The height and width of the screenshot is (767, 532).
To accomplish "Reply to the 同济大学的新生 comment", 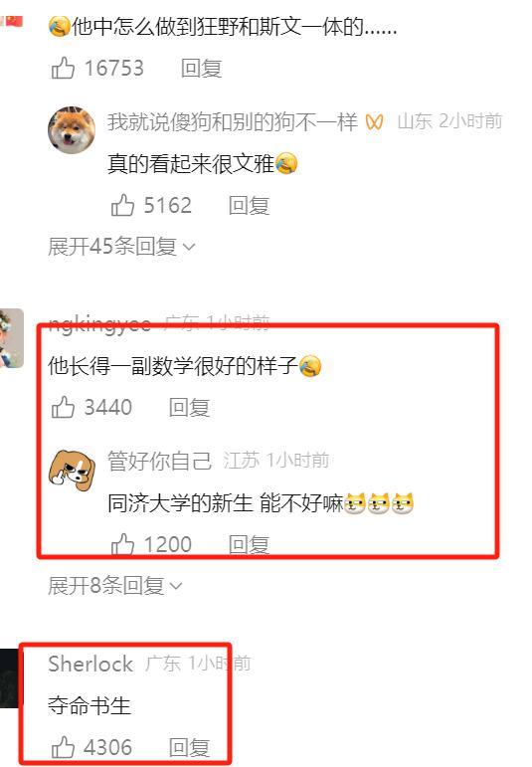I will tap(249, 544).
